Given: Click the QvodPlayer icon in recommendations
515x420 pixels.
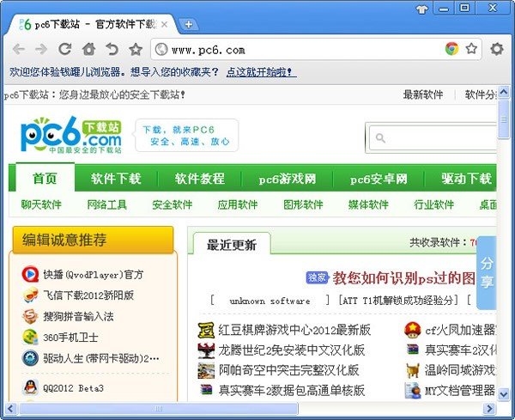Looking at the screenshot, I should point(29,275).
